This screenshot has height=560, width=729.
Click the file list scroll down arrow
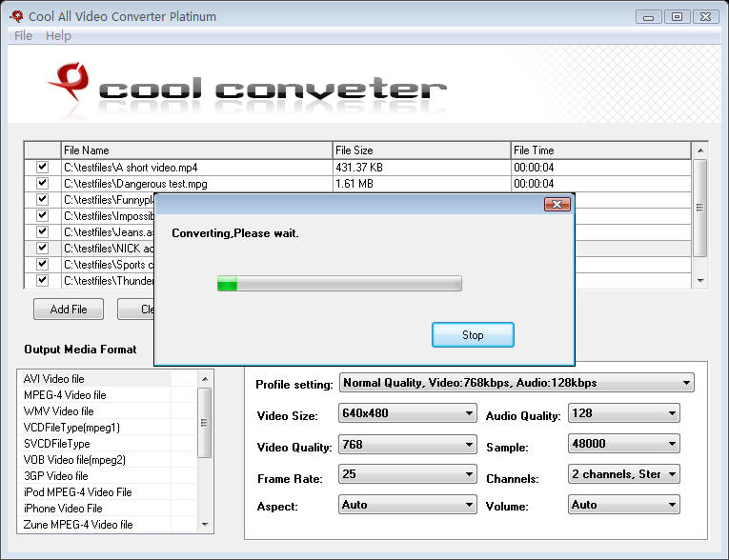tap(699, 281)
